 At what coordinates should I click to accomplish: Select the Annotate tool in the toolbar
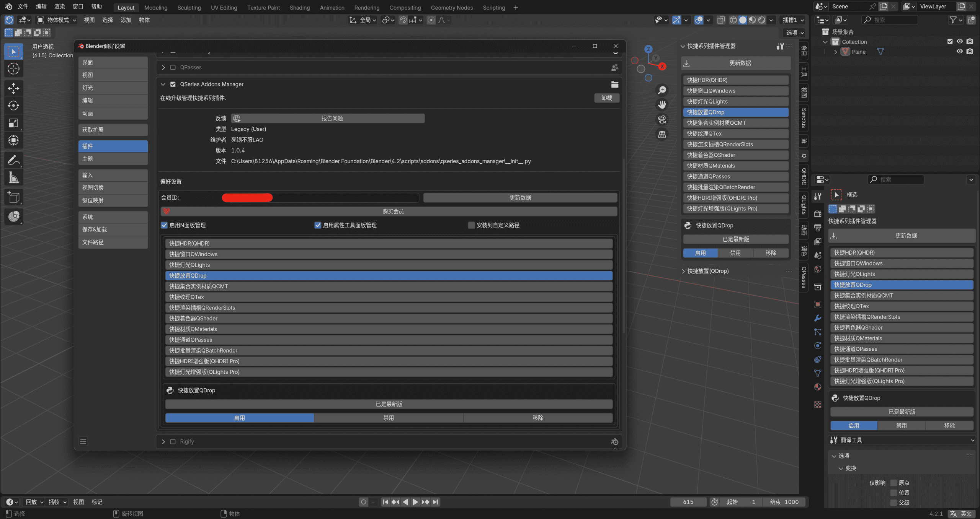tap(13, 160)
